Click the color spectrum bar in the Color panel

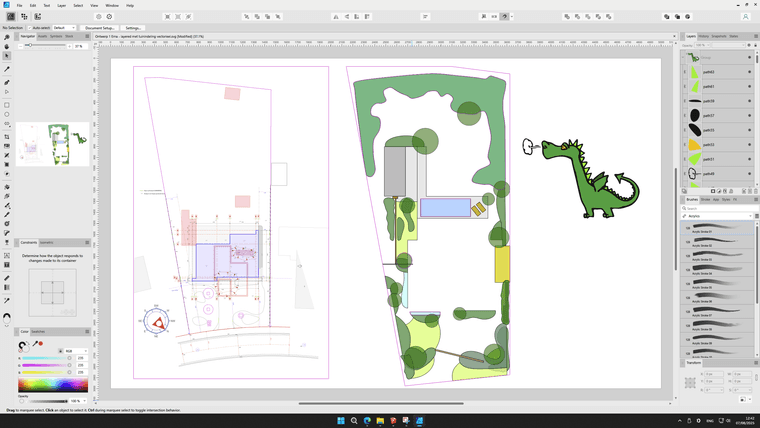tap(53, 385)
